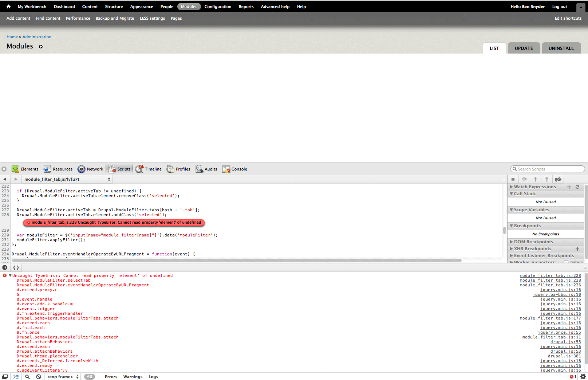Deactivate all breakpoints
The height and width of the screenshot is (380, 588).
558,179
